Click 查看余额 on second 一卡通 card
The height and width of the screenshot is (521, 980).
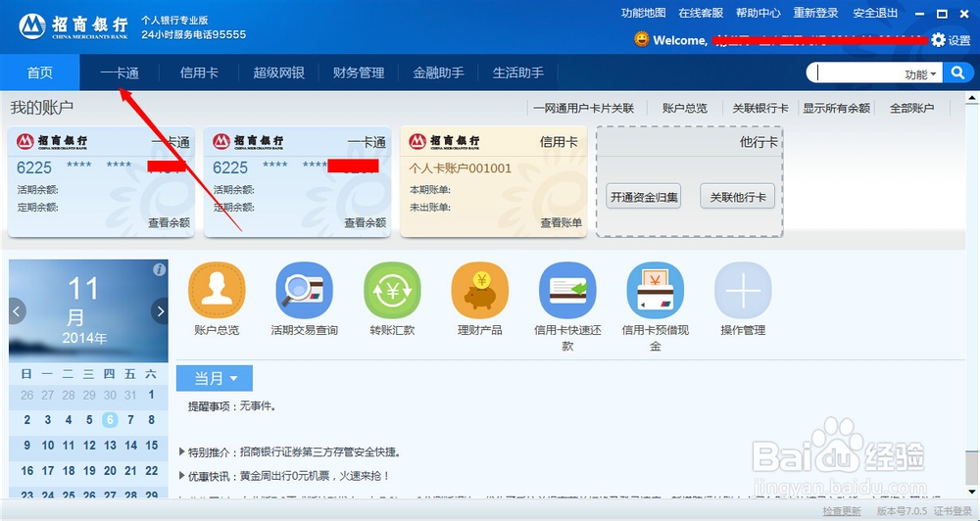[x=365, y=222]
